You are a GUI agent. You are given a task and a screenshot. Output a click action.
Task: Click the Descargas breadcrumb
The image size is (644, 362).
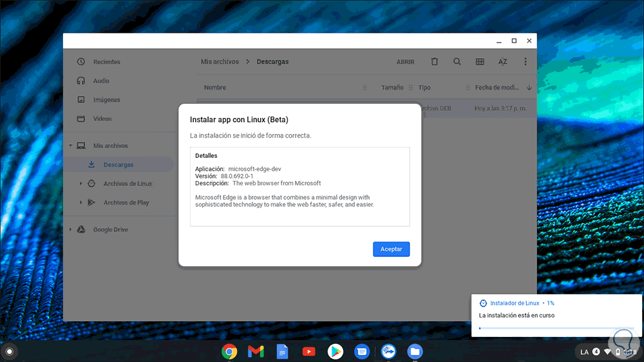point(272,62)
